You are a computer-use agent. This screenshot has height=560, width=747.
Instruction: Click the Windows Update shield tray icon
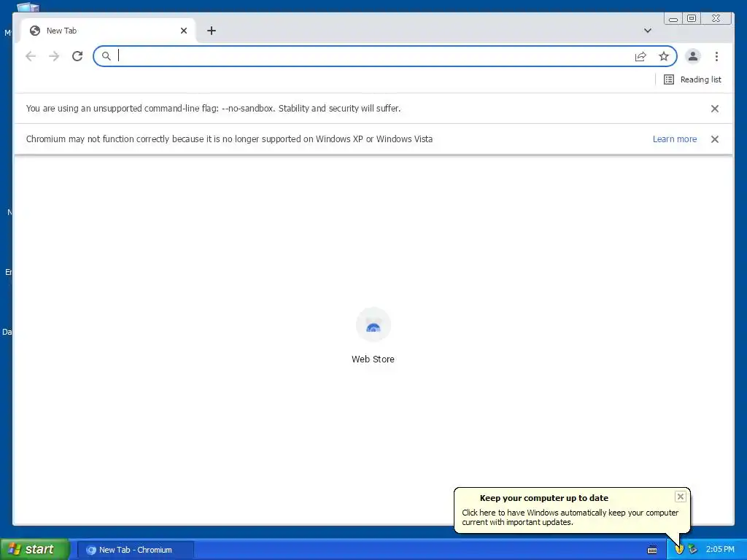click(x=679, y=550)
